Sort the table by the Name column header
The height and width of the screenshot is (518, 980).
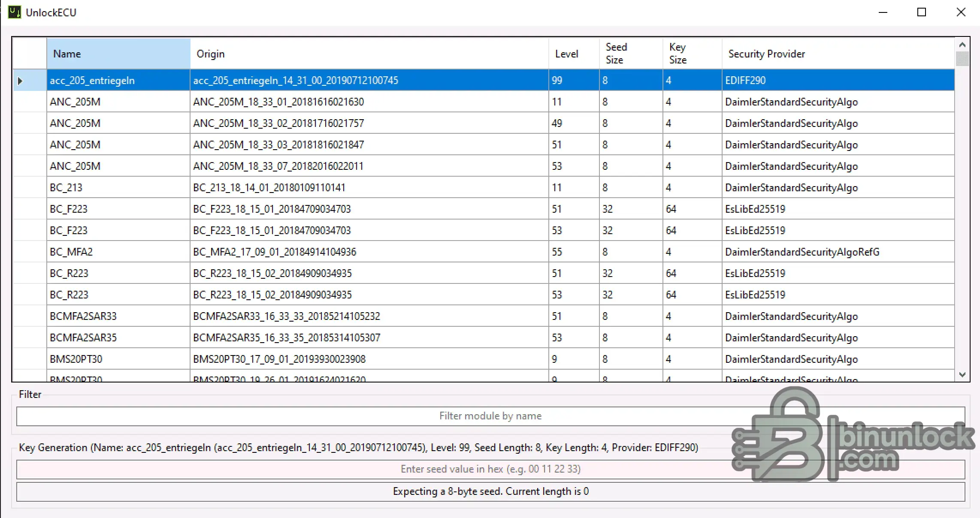point(118,54)
